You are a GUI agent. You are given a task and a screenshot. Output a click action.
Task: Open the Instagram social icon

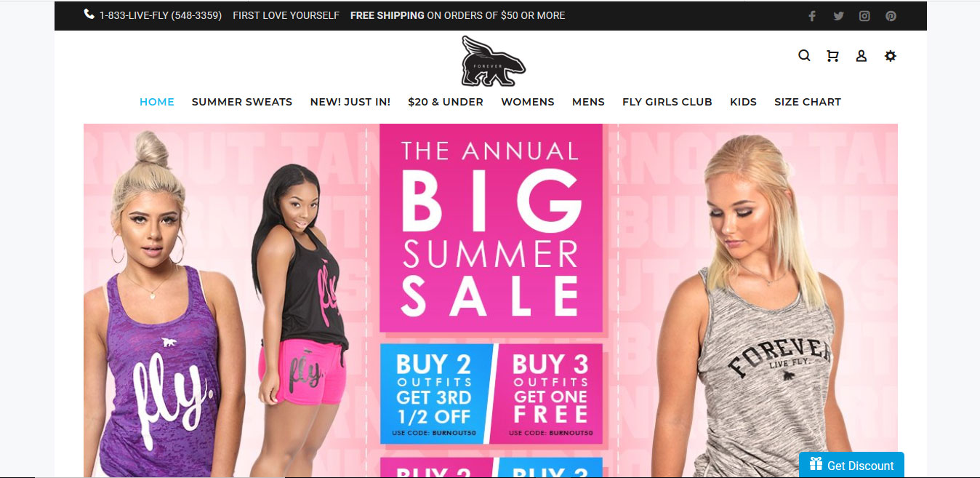tap(864, 16)
